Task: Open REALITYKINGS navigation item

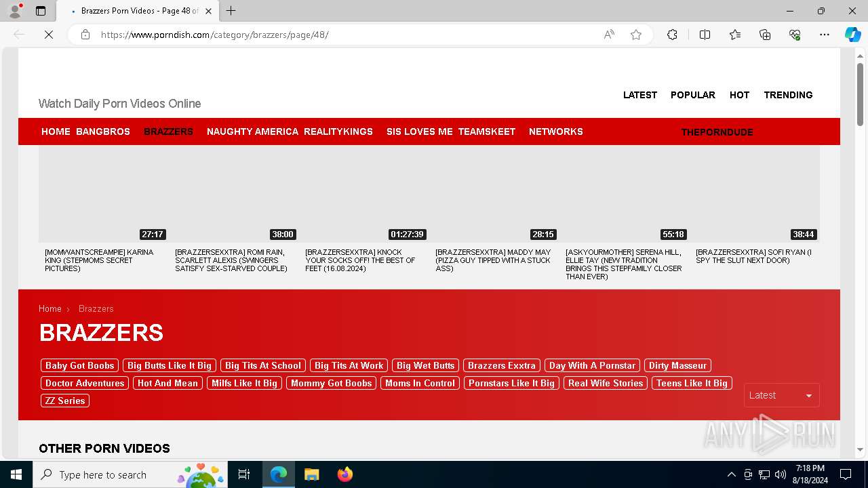Action: click(338, 131)
